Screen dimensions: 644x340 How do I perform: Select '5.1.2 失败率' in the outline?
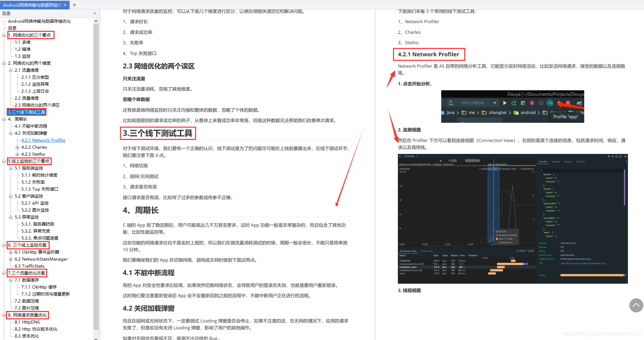click(33, 182)
